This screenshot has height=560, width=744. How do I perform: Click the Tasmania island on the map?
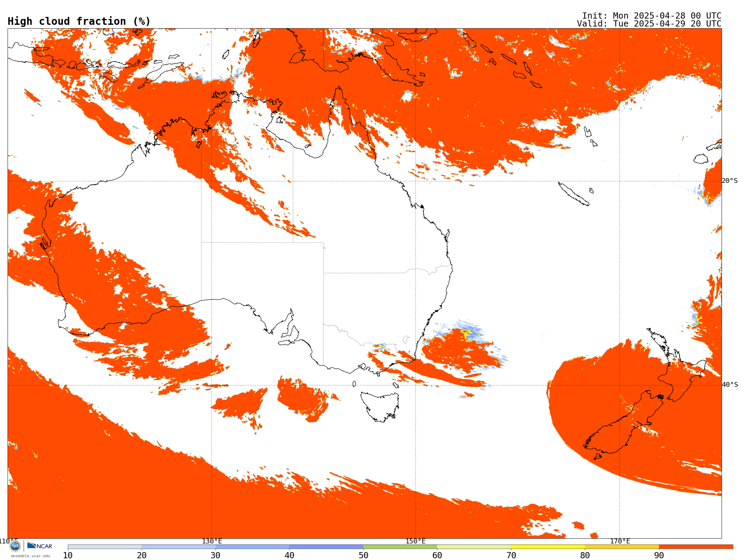380,407
